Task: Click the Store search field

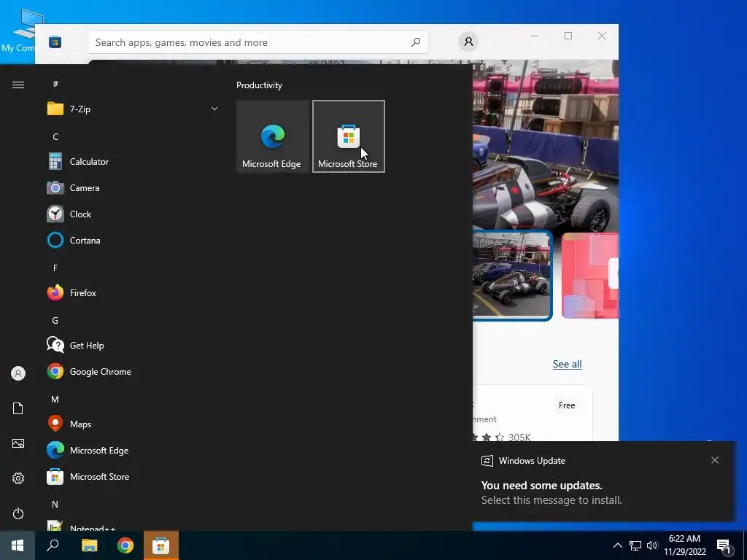Action: pyautogui.click(x=258, y=42)
